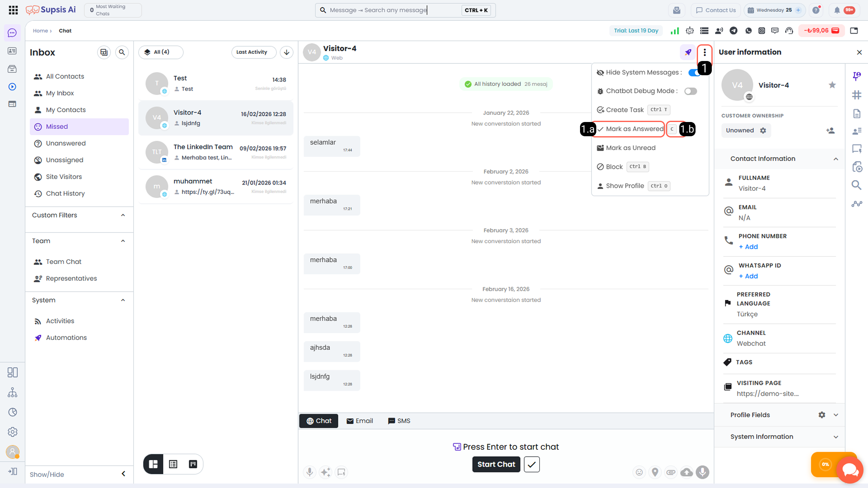
Task: Open The LinkedIn Team conversation
Action: [216, 152]
